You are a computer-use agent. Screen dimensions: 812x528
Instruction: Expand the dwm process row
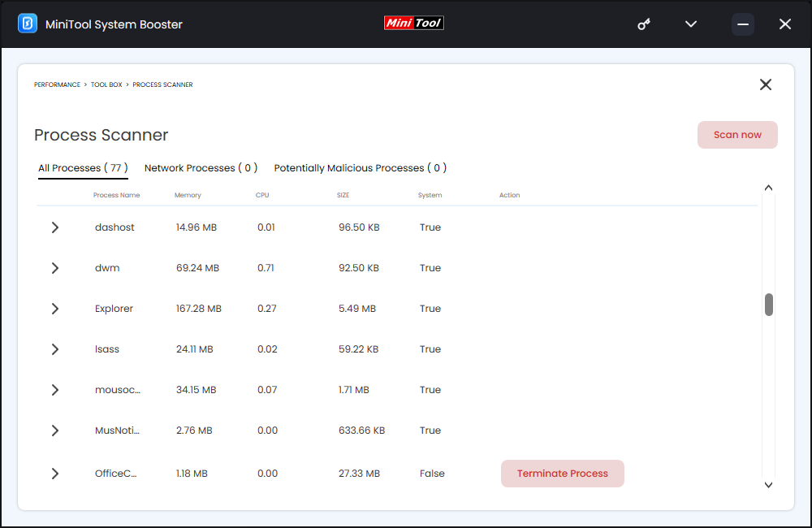click(x=55, y=268)
